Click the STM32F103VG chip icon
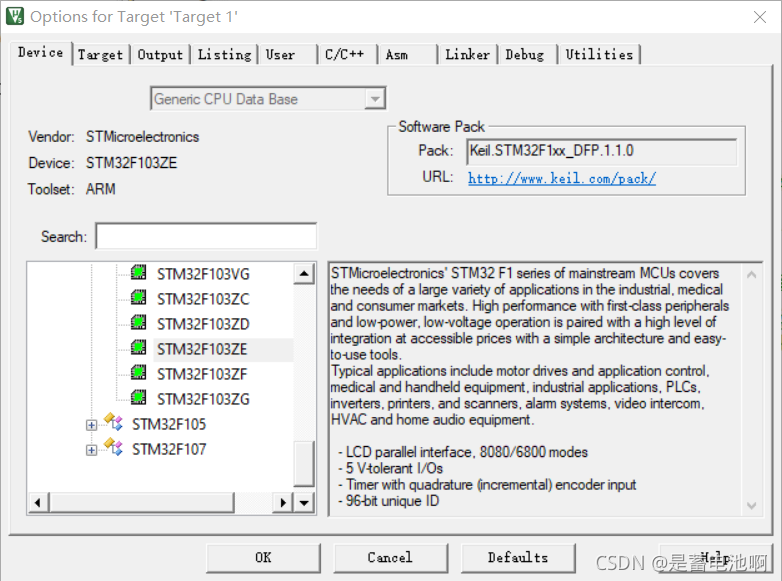 pyautogui.click(x=139, y=273)
